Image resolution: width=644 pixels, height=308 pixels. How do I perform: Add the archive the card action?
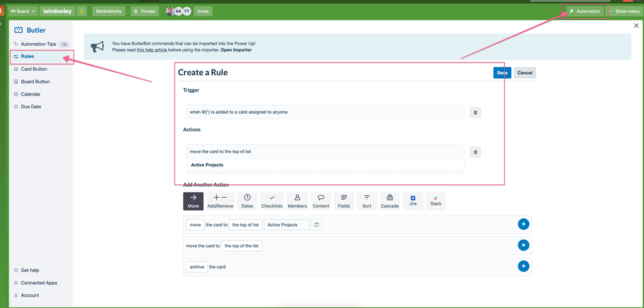523,266
